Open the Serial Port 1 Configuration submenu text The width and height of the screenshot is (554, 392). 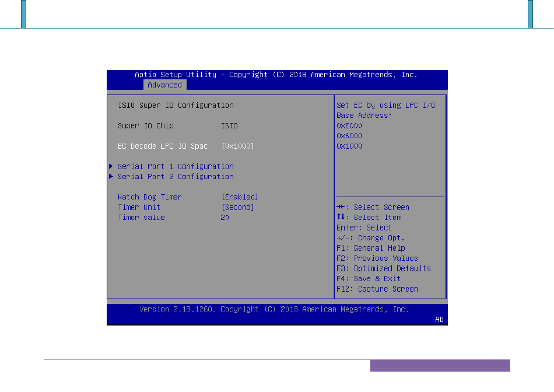pos(176,166)
